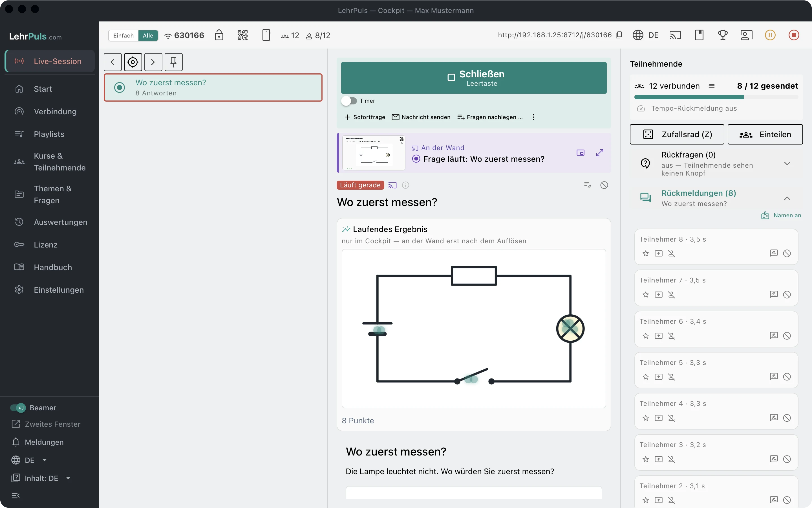This screenshot has height=508, width=812.
Task: Click the pin icon above question list
Action: pyautogui.click(x=173, y=62)
